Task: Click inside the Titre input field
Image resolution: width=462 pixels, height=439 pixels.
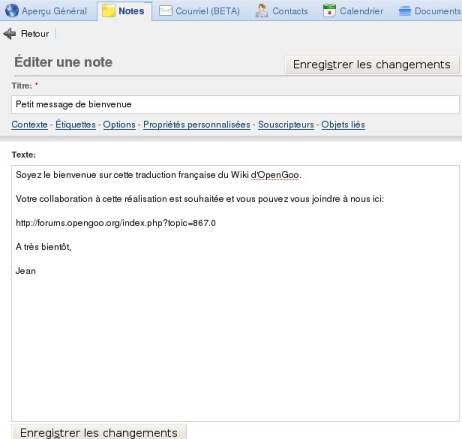Action: (x=235, y=104)
